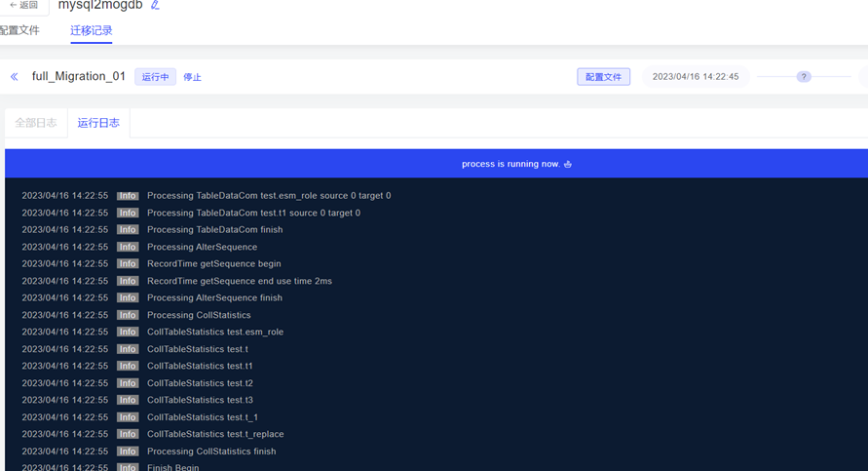Screen dimensions: 868x471
Task: Click log line 'CollTableStatistics test.t_1'
Action: tap(203, 417)
